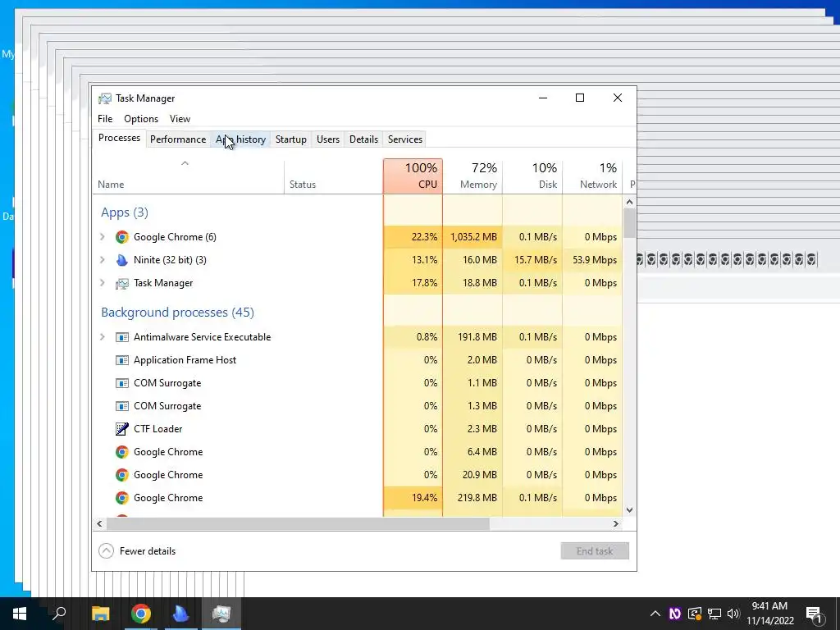Switch to Ninite on the taskbar
Viewport: 840px width, 630px height.
tap(181, 614)
